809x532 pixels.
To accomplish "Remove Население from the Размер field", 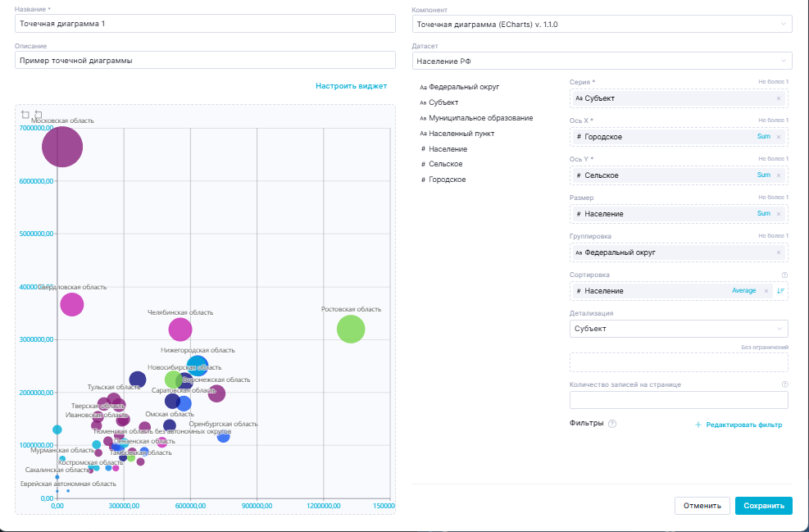I will [x=778, y=214].
